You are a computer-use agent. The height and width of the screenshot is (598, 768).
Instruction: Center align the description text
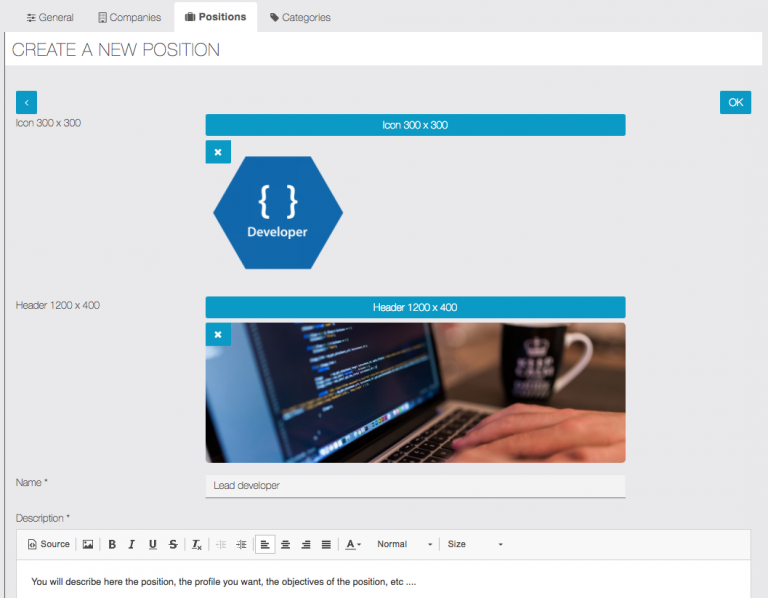tap(285, 544)
